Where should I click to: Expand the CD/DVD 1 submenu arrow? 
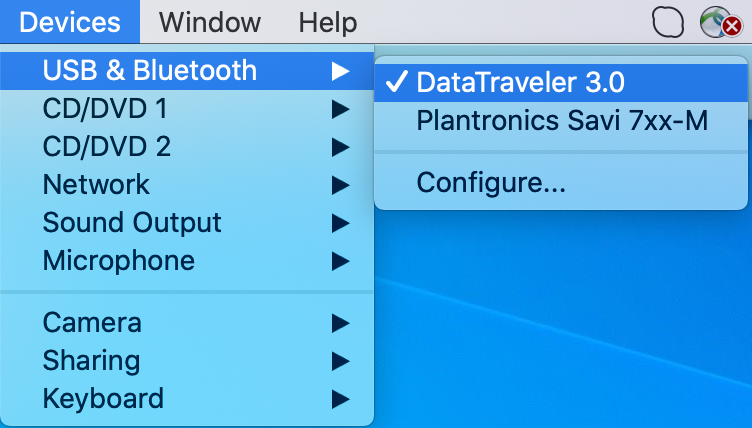[341, 109]
